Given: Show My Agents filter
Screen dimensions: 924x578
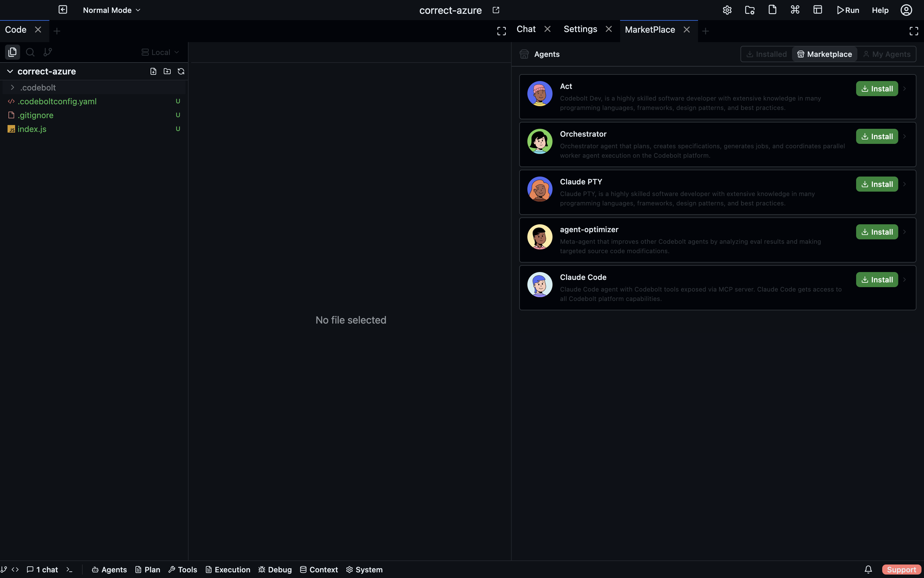Looking at the screenshot, I should click(x=887, y=54).
